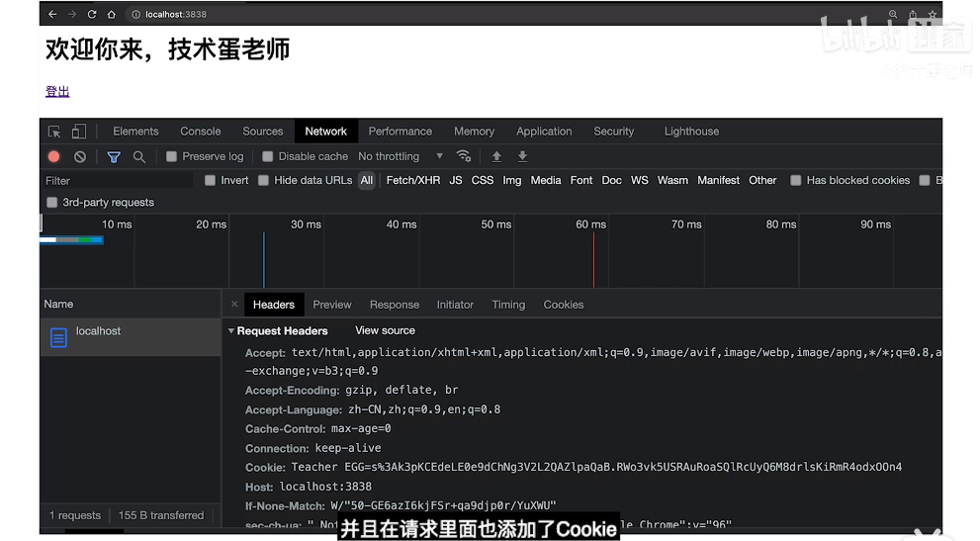Image resolution: width=980 pixels, height=541 pixels.
Task: Switch to the Initiator tab
Action: coord(455,305)
